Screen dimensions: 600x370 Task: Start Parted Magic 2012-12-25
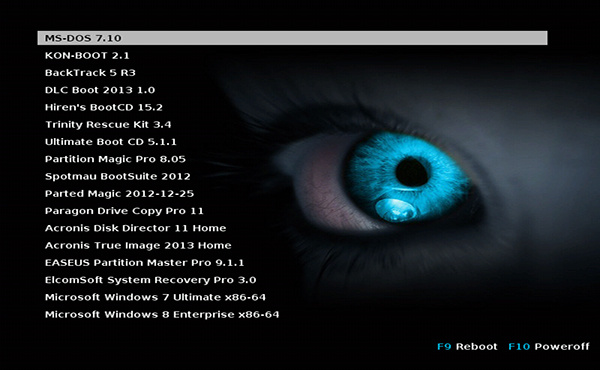click(119, 194)
